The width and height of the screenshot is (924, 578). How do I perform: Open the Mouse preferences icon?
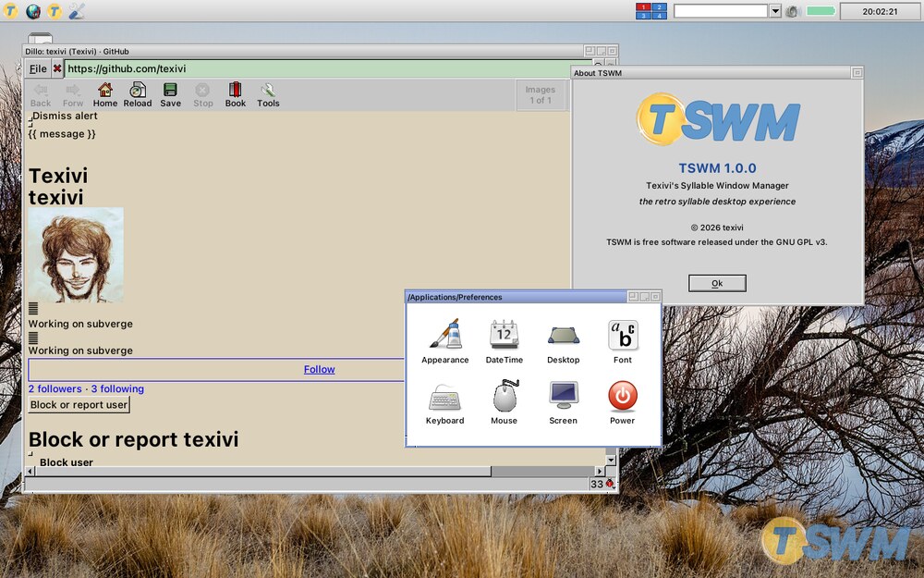click(504, 403)
